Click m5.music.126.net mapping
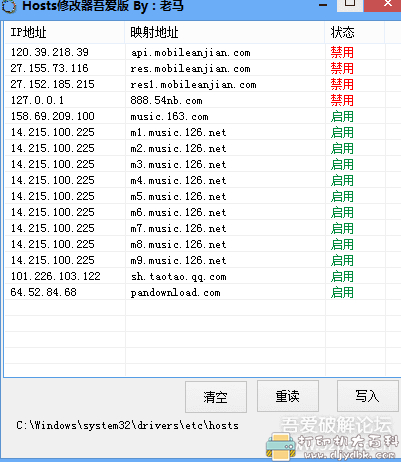Screen dimensions: 401x462 tap(178, 197)
